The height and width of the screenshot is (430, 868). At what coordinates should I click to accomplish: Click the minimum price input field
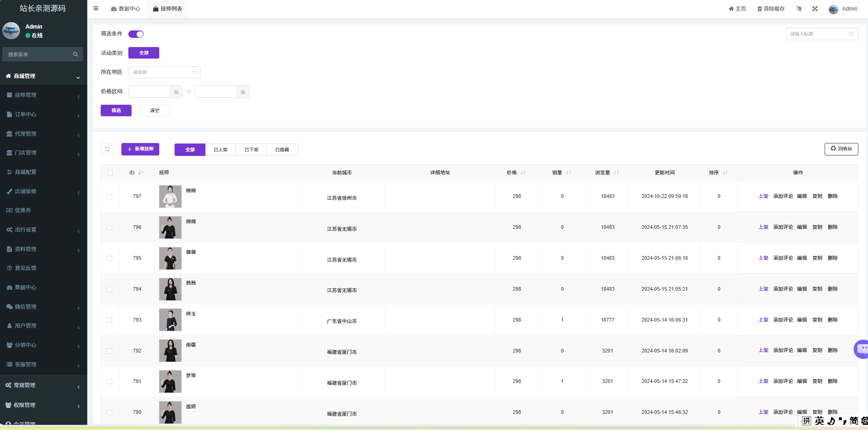pos(150,92)
